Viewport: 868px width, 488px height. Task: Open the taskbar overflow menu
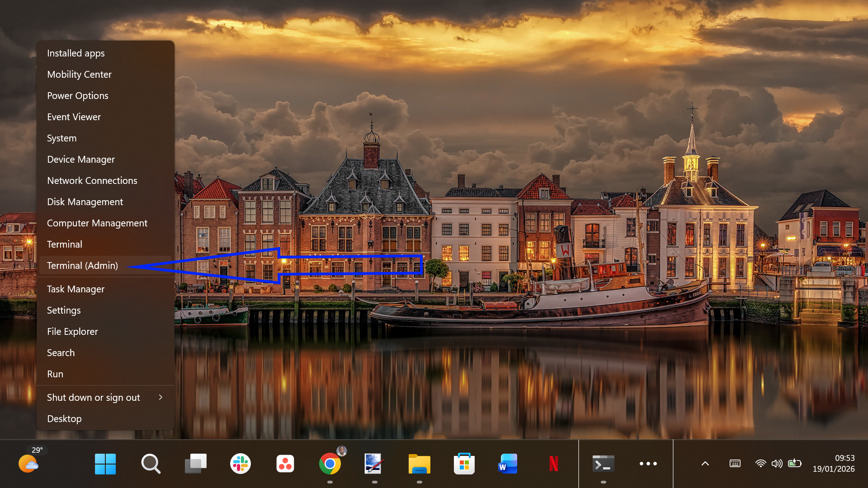click(648, 463)
